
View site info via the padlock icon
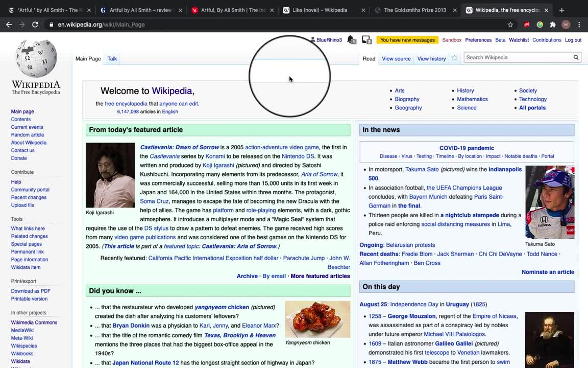point(52,25)
